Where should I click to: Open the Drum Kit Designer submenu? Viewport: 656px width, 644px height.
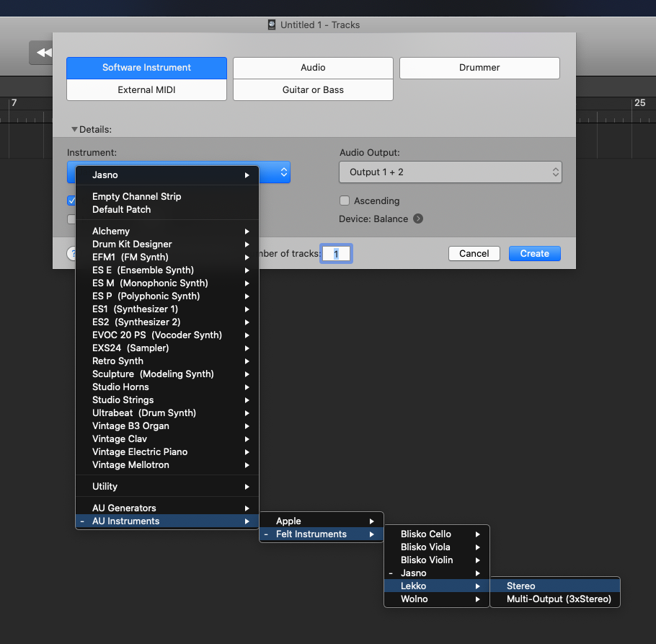point(167,244)
